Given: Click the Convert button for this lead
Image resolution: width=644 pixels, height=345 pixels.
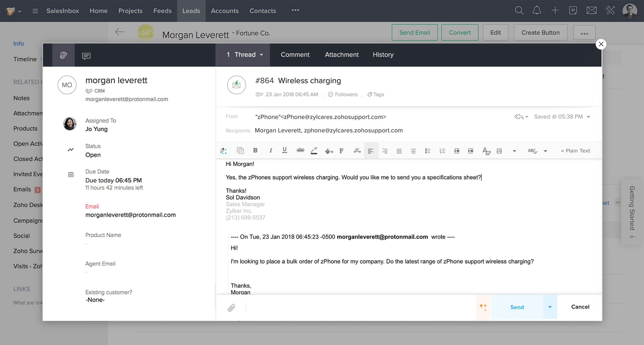Looking at the screenshot, I should tap(460, 32).
